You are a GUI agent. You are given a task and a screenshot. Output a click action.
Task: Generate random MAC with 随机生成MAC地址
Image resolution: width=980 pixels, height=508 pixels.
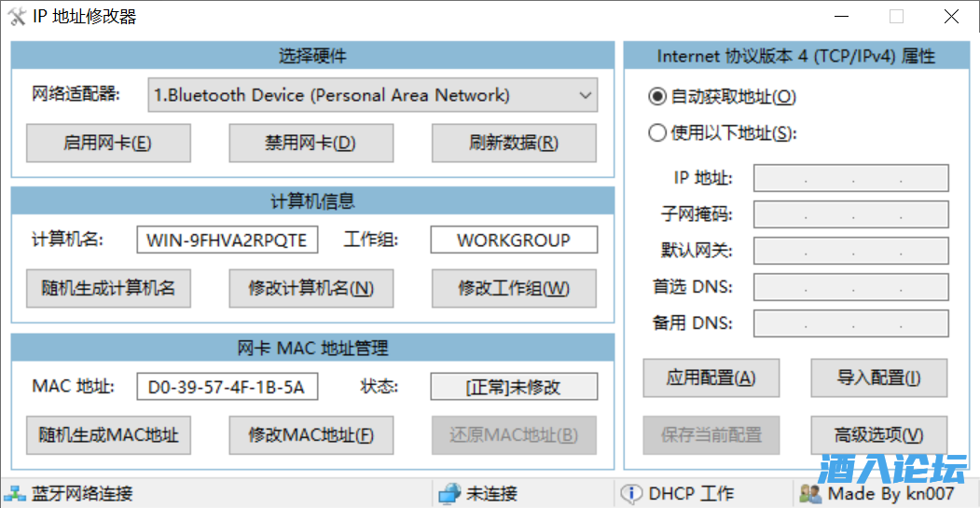pos(108,434)
